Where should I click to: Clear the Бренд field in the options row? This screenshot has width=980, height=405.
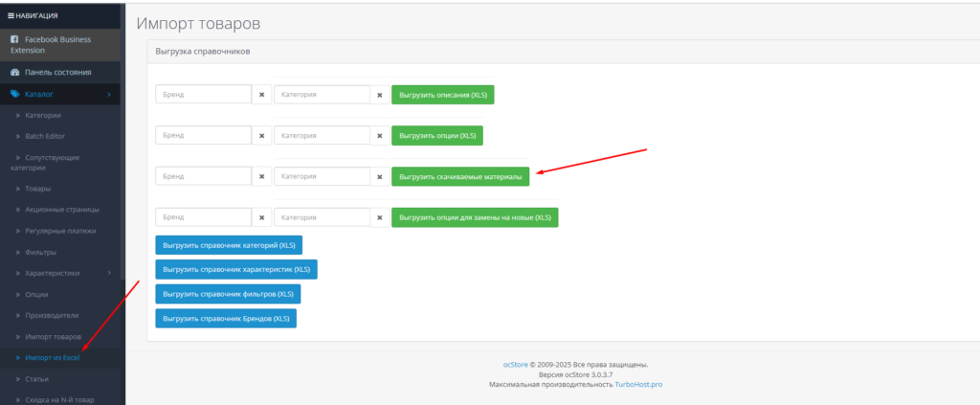(262, 136)
